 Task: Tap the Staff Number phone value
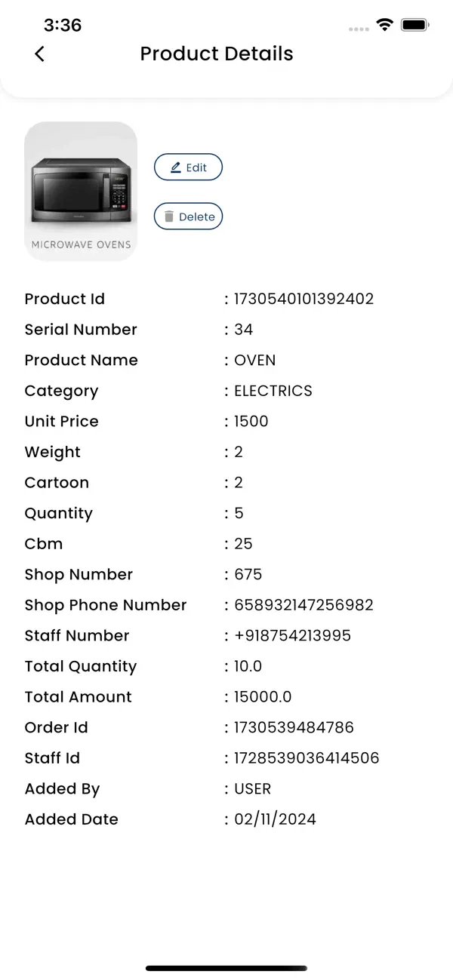pos(292,635)
